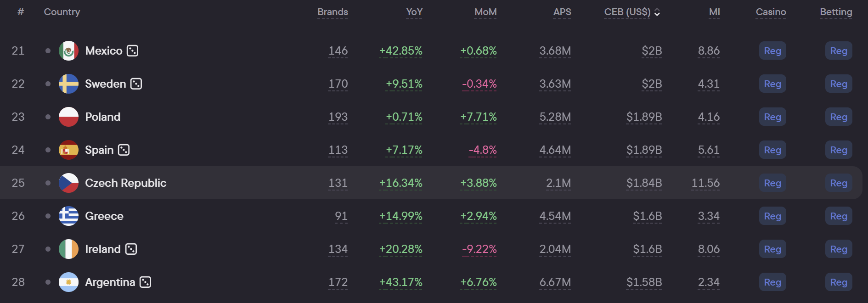Click the status dot beside Ireland
This screenshot has height=303, width=868.
(48, 249)
